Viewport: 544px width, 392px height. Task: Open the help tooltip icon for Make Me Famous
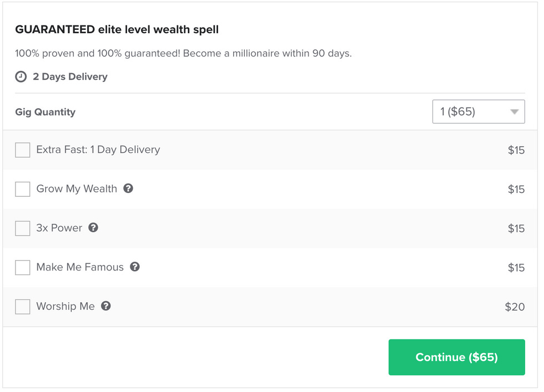[x=135, y=267]
